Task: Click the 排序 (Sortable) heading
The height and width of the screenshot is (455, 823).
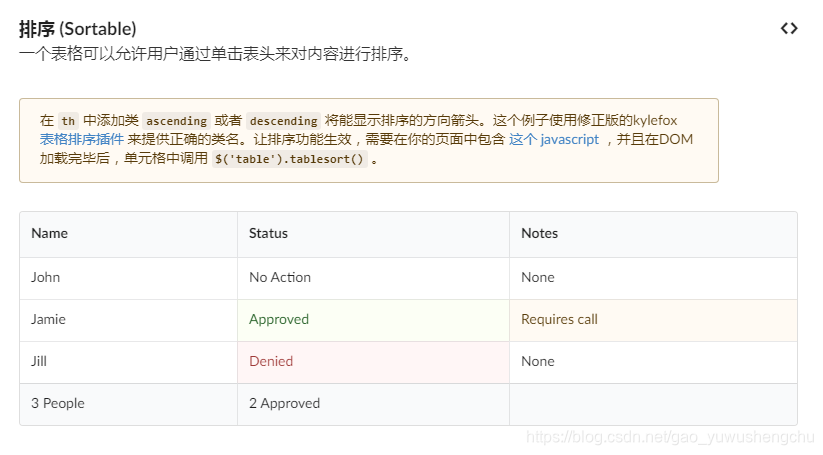Action: (x=78, y=29)
